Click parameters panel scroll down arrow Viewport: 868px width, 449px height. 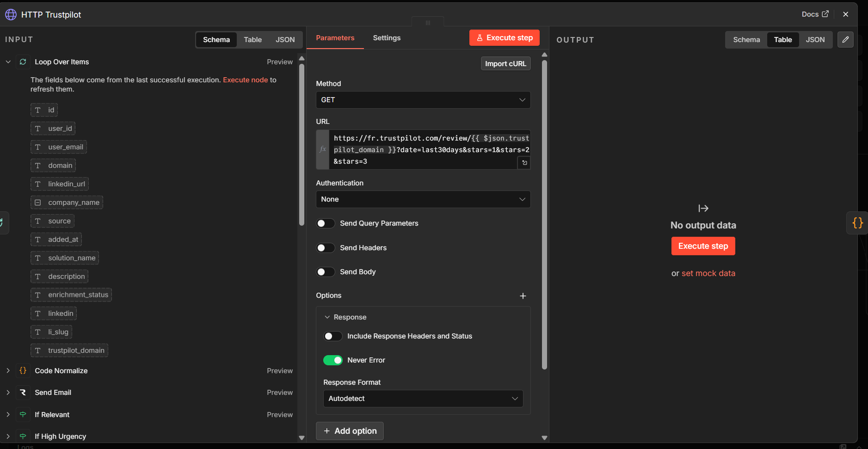544,437
